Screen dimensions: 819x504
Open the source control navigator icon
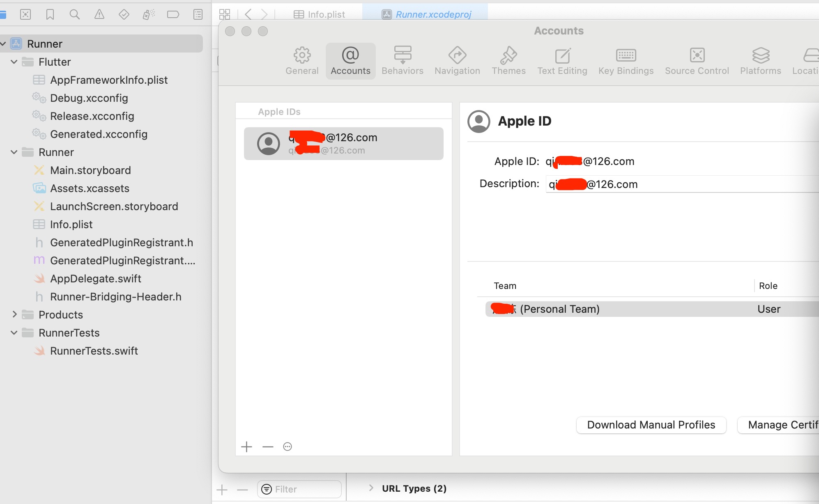click(25, 15)
